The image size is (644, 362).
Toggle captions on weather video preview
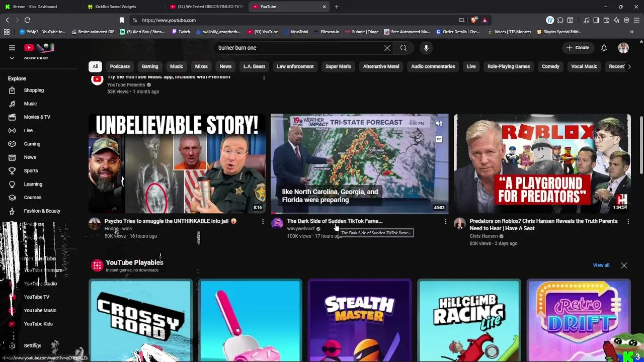coord(439,139)
